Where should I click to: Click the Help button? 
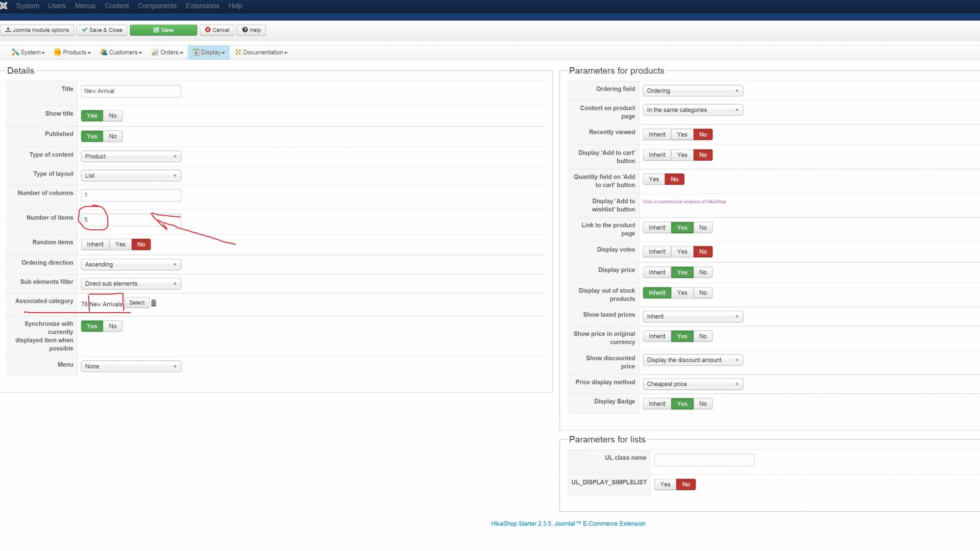click(251, 30)
